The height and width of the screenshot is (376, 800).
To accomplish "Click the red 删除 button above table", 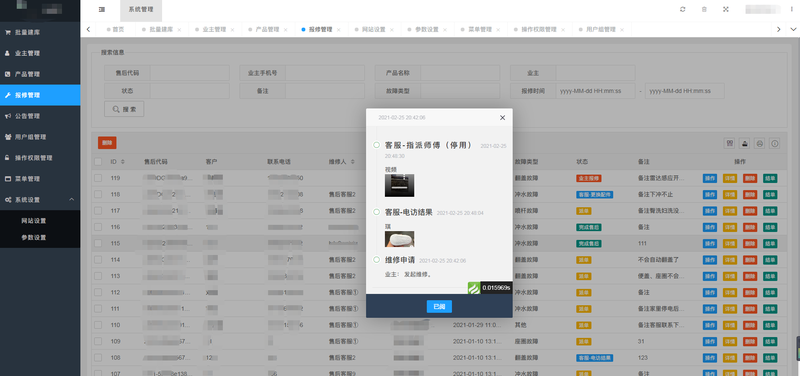I will click(107, 143).
